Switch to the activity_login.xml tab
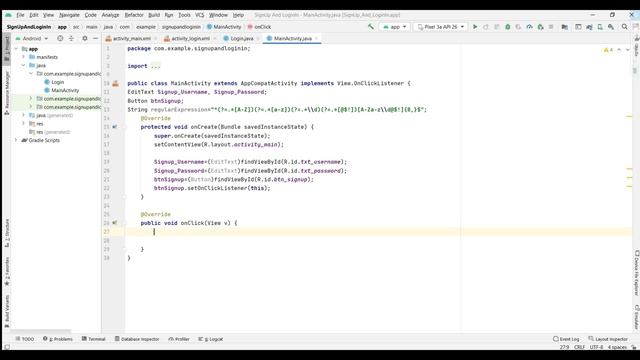640x360 pixels. (x=190, y=38)
